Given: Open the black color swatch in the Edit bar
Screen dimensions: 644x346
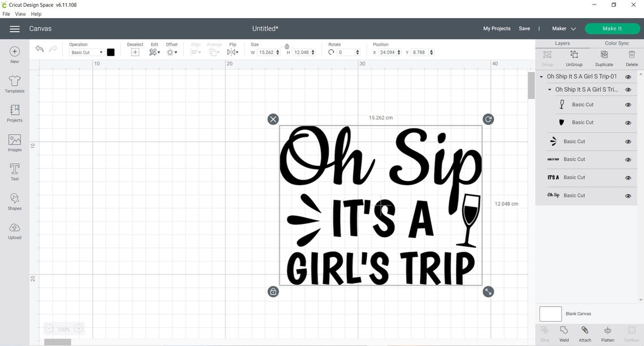Looking at the screenshot, I should (111, 52).
